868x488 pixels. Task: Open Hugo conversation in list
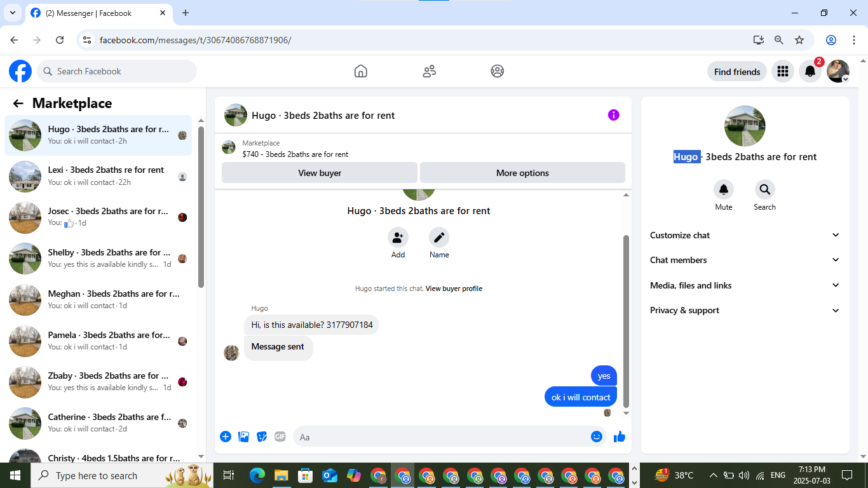tap(98, 135)
